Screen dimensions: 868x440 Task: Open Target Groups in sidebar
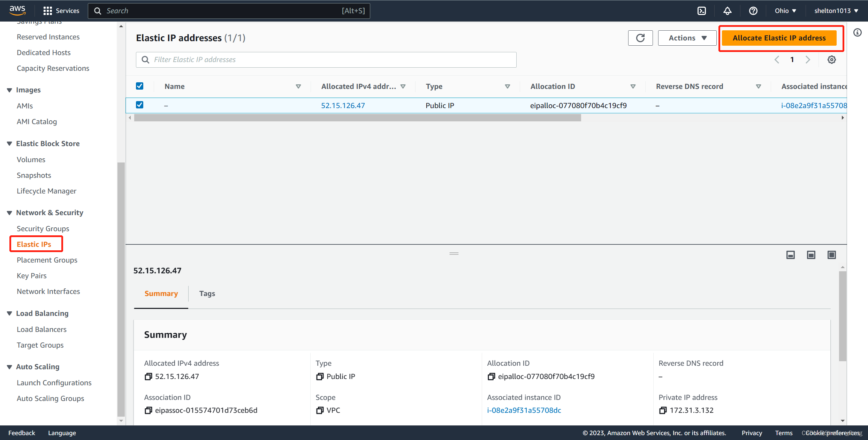click(40, 345)
